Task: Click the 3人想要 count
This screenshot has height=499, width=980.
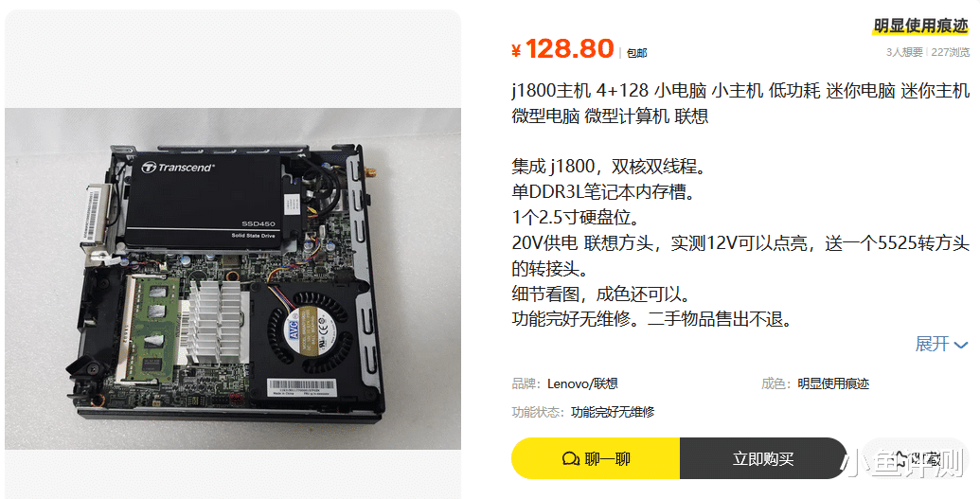Action: [904, 52]
